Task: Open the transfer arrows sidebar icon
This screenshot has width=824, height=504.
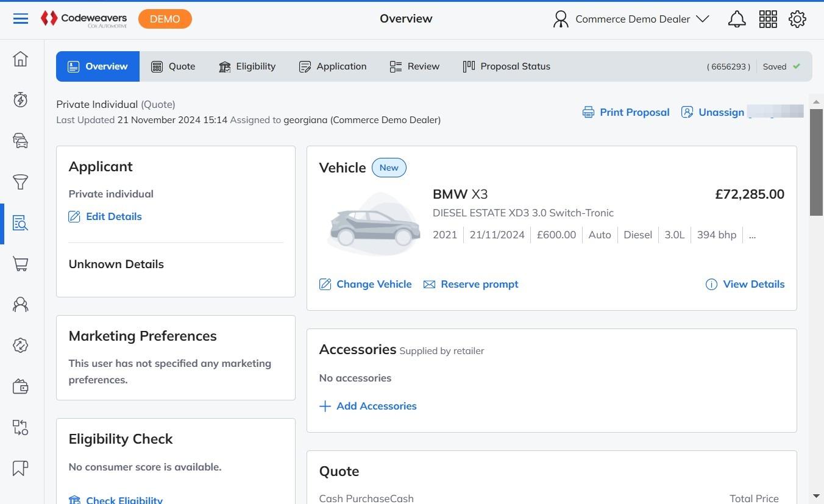Action: 21,428
